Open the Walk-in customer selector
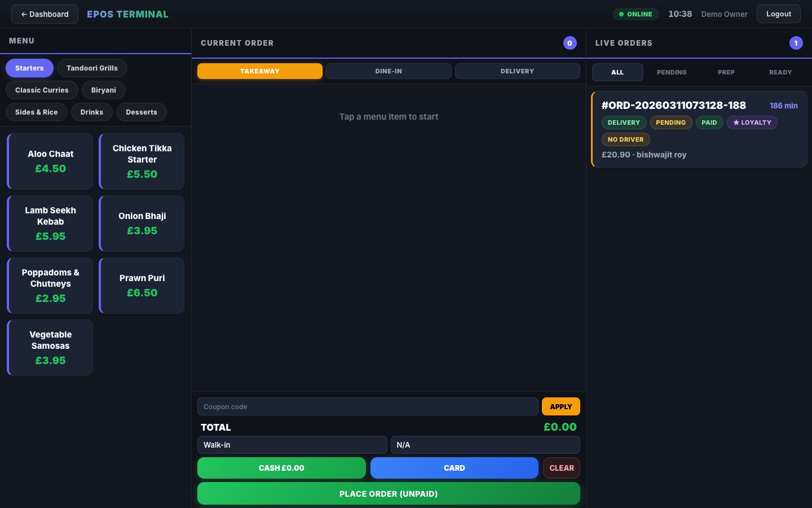Image resolution: width=812 pixels, height=508 pixels. click(292, 445)
